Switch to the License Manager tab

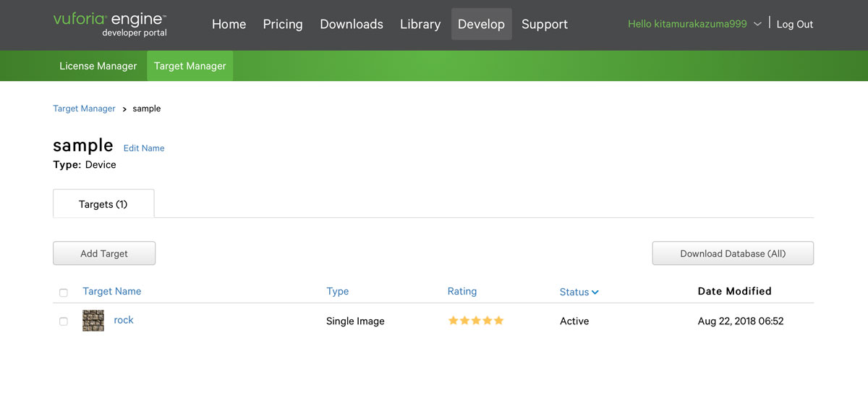click(x=98, y=66)
